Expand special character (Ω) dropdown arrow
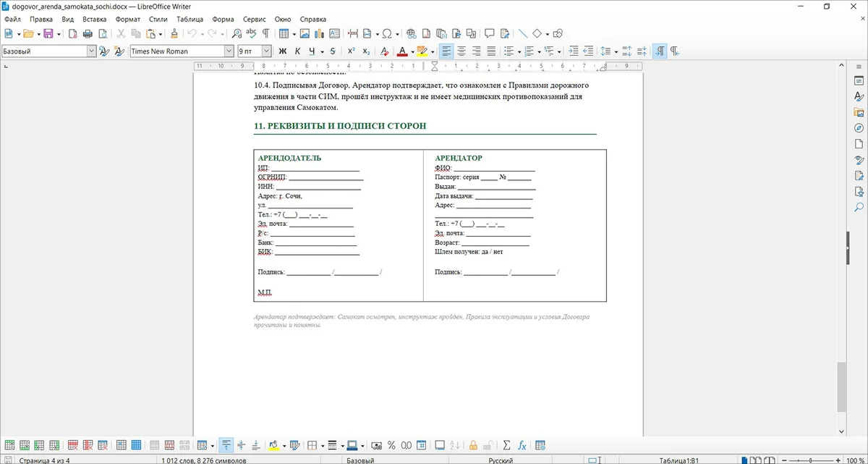The width and height of the screenshot is (868, 464). pyautogui.click(x=397, y=34)
